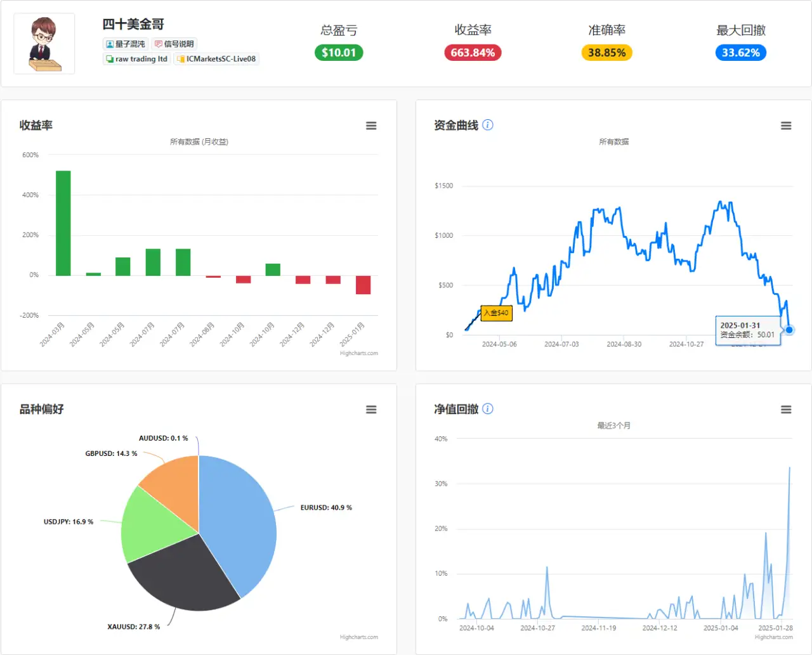Open the 收益率 chart hamburger menu
Viewport: 812px width, 655px height.
[371, 126]
